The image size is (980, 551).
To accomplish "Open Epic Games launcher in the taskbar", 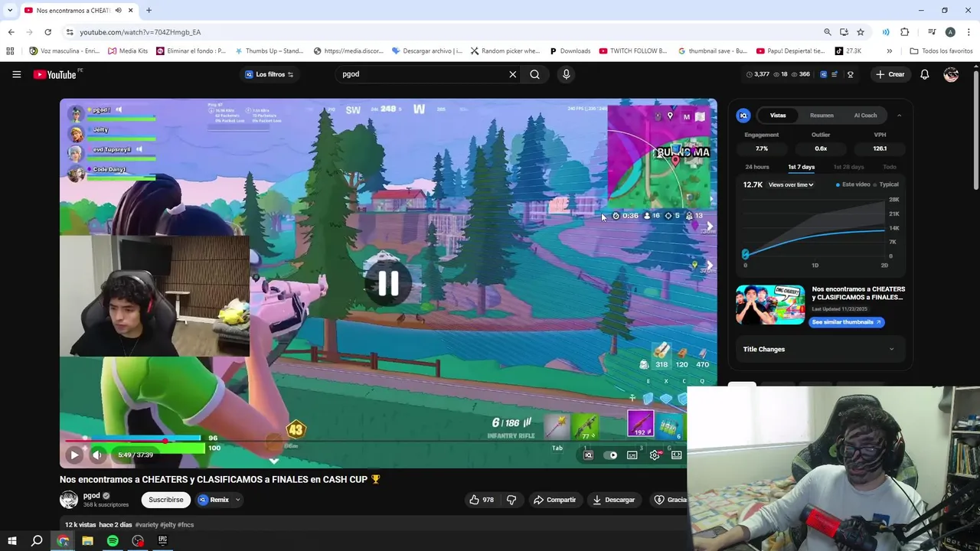I will click(162, 541).
